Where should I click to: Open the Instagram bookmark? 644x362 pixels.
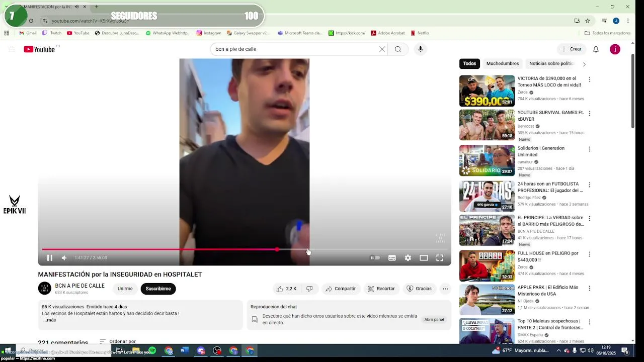209,33
